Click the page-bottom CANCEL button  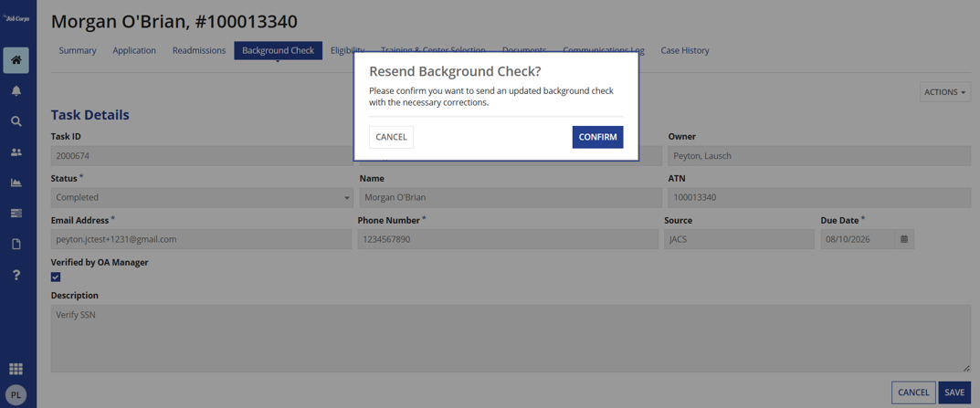(x=913, y=392)
